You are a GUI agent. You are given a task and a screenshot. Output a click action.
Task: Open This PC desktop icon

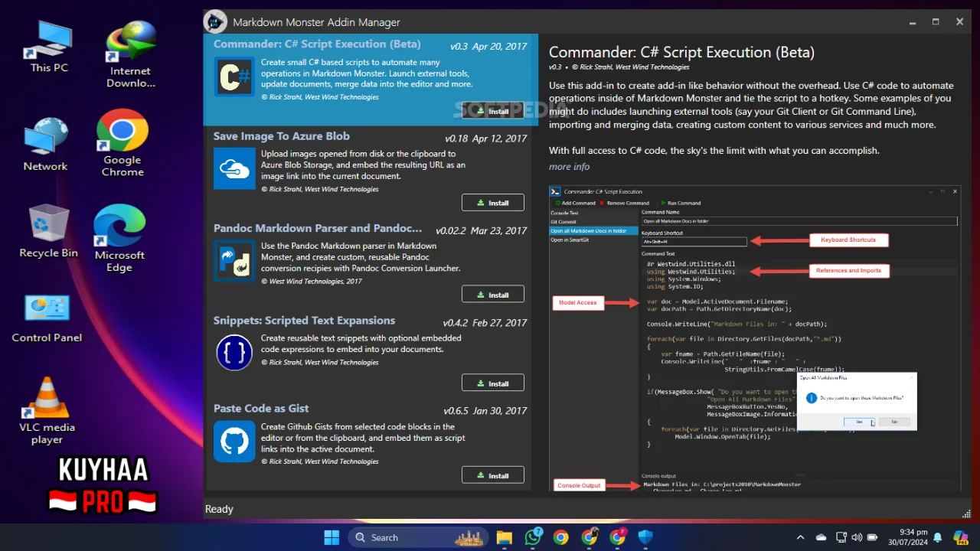pos(49,47)
